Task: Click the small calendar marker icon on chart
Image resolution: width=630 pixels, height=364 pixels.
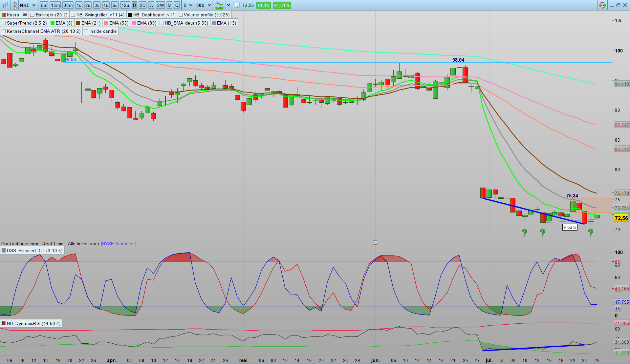Action: click(x=375, y=243)
